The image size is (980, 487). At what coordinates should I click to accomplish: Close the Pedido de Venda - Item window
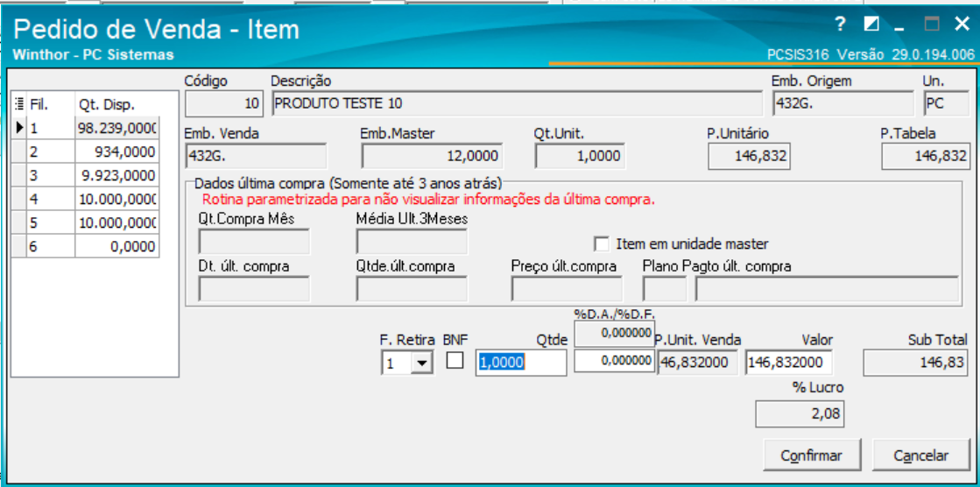[x=962, y=25]
